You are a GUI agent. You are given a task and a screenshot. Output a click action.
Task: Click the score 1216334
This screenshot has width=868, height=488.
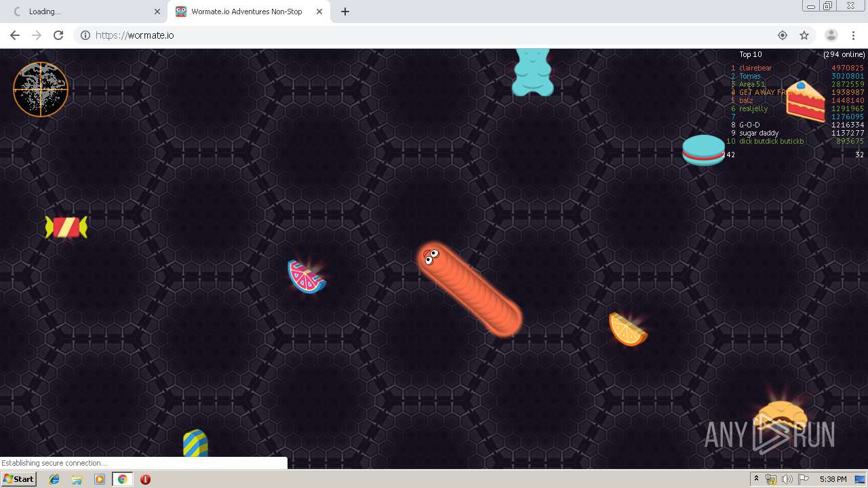pos(848,125)
